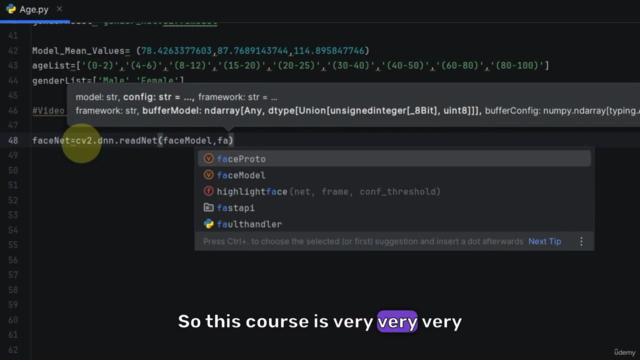Choose the highlightface function suggestion
The height and width of the screenshot is (360, 640).
pos(394,191)
